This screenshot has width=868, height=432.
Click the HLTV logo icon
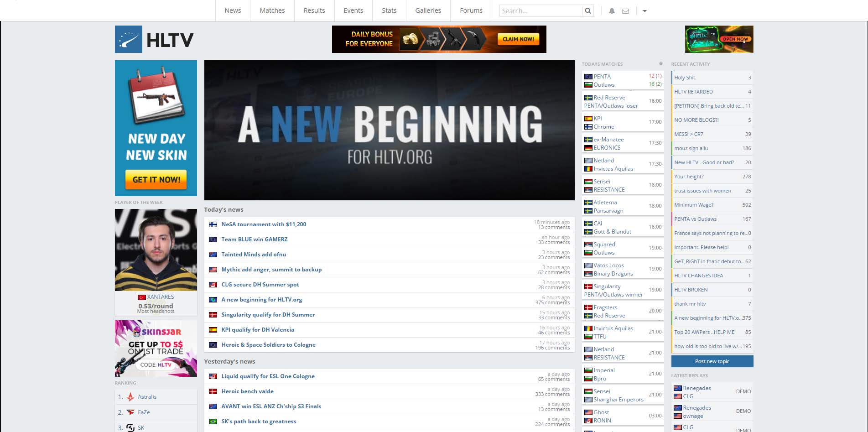pos(128,39)
